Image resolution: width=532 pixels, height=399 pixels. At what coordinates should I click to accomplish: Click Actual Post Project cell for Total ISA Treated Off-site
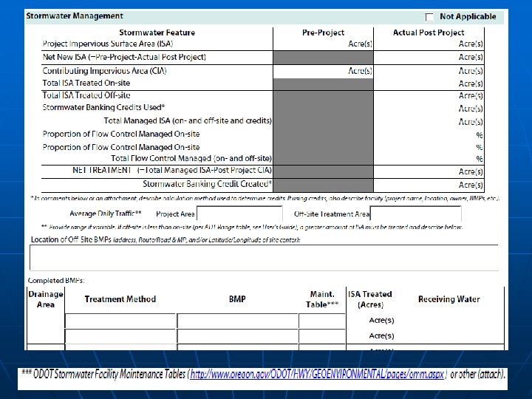(429, 96)
